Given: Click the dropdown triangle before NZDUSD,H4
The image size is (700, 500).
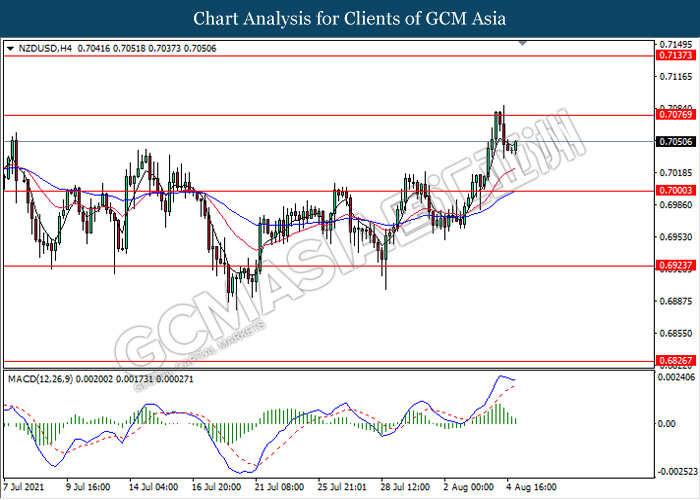Looking at the screenshot, I should point(10,49).
